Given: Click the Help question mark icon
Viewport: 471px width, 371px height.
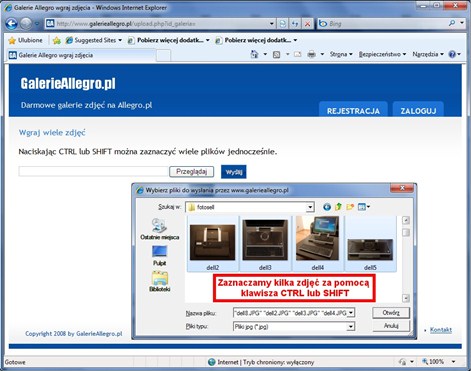Looking at the screenshot, I should [452, 54].
